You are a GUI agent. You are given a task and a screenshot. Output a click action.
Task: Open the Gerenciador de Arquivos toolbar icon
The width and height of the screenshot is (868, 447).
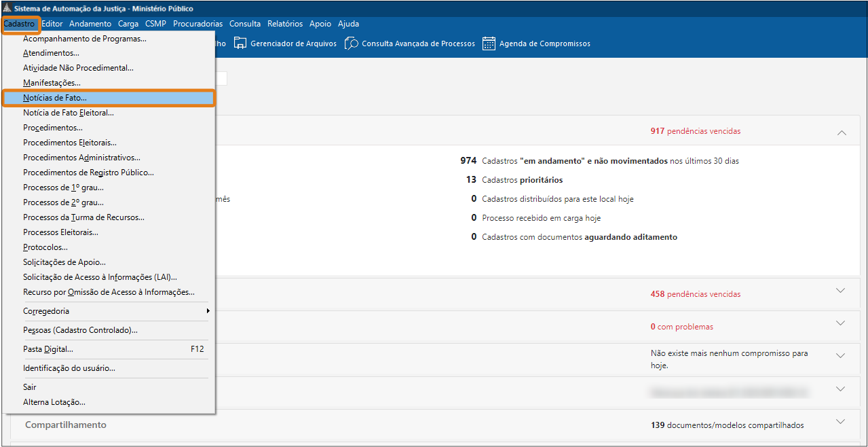point(240,43)
